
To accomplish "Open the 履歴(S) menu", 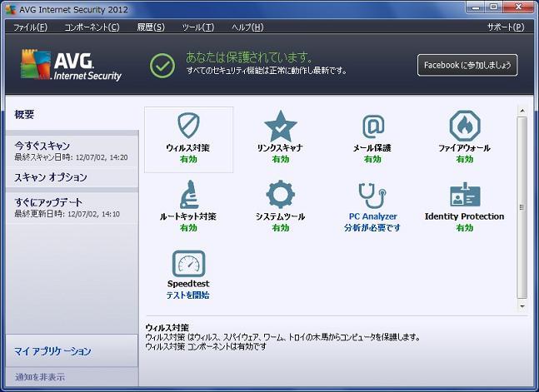I will click(x=151, y=27).
